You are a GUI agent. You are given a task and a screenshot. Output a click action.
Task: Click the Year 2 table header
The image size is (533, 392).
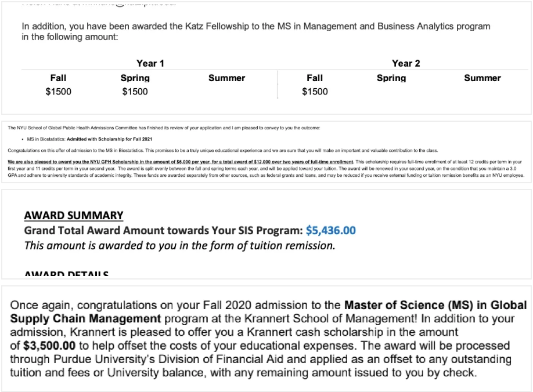406,63
